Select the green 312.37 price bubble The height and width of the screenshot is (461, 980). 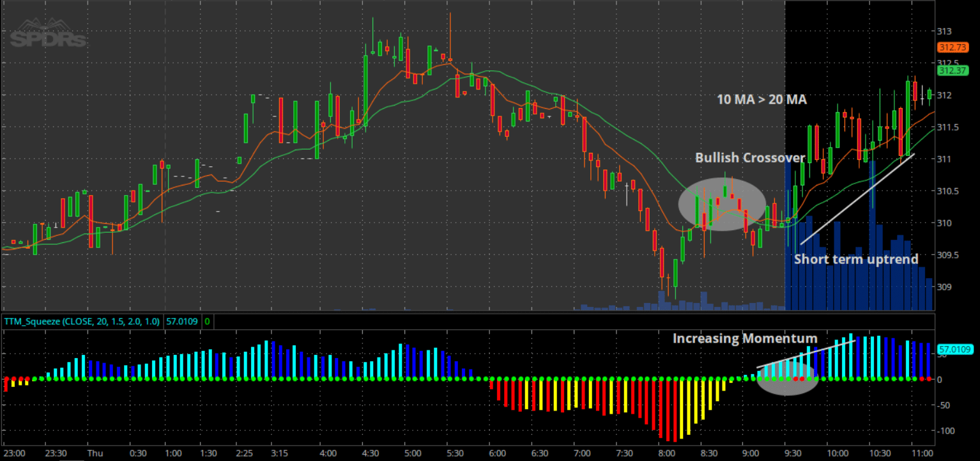coord(952,70)
